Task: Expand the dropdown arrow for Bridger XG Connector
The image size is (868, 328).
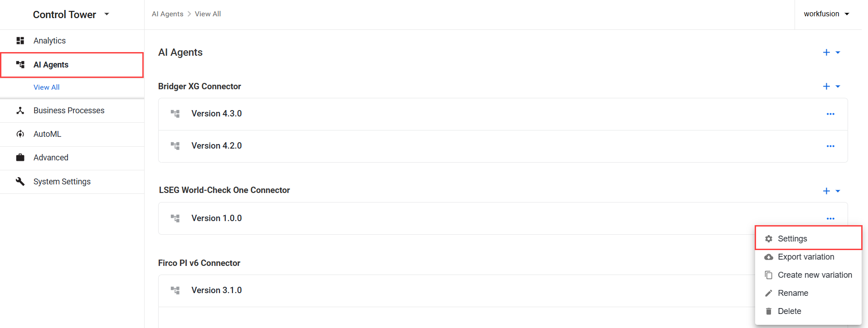Action: tap(838, 87)
